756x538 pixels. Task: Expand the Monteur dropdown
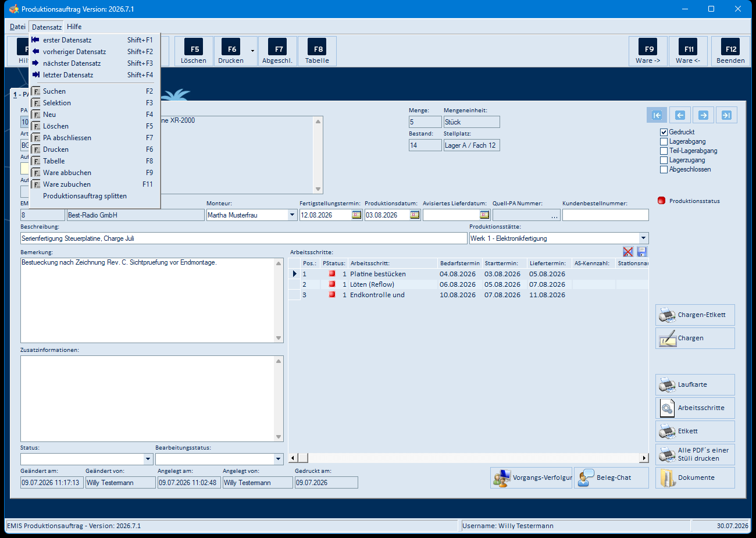point(292,215)
